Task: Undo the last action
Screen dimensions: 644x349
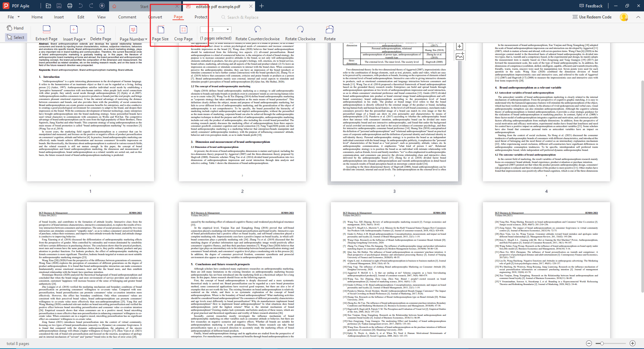Action: (x=81, y=6)
